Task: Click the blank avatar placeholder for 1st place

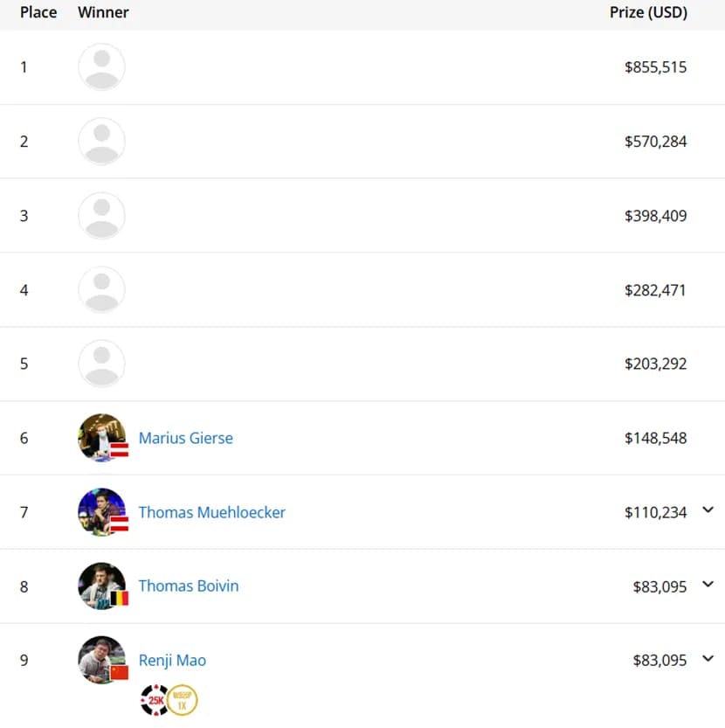Action: click(x=101, y=66)
